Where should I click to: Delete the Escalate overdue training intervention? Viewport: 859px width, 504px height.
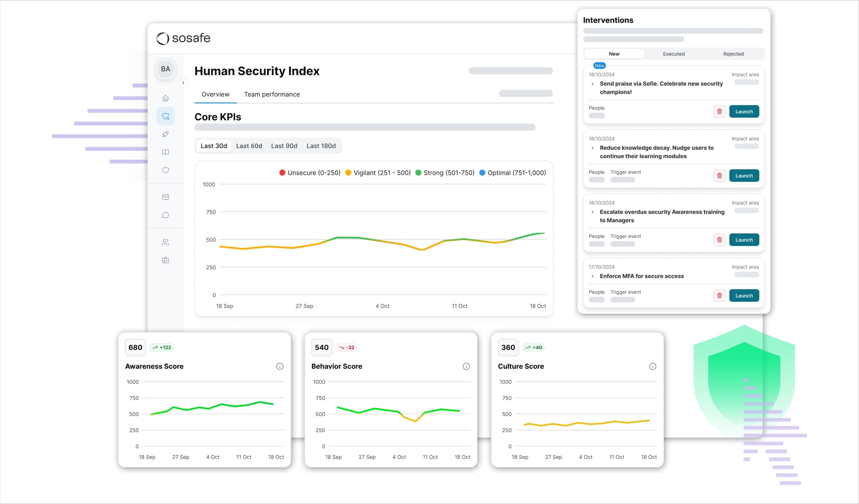click(x=719, y=240)
